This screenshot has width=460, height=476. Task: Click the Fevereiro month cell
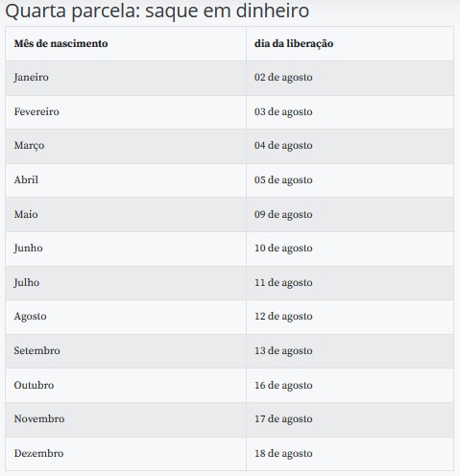(126, 112)
